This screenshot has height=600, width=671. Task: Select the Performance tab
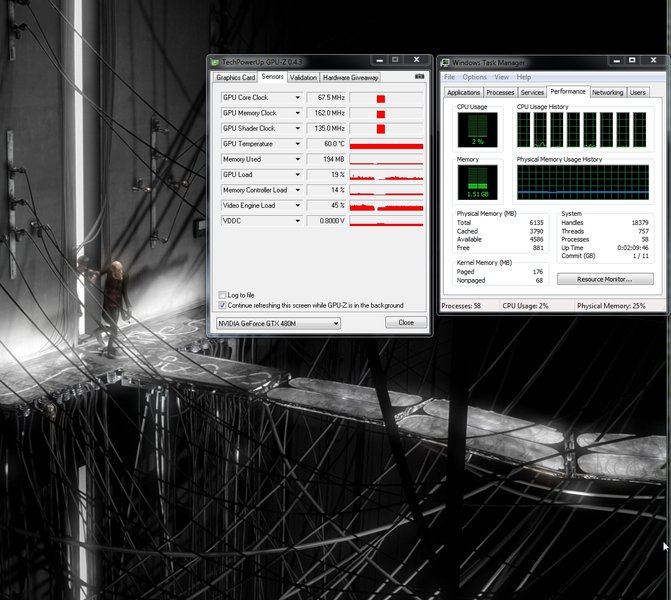pyautogui.click(x=568, y=92)
